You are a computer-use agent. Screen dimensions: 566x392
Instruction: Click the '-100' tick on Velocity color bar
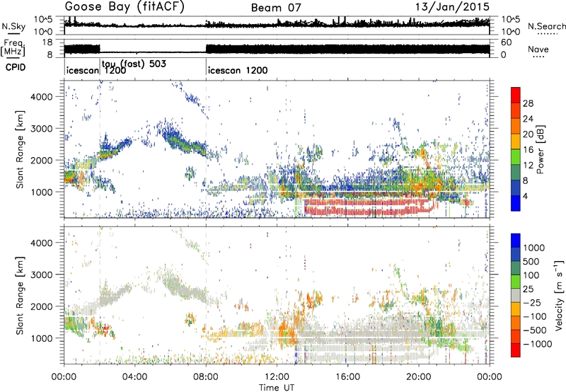click(535, 316)
